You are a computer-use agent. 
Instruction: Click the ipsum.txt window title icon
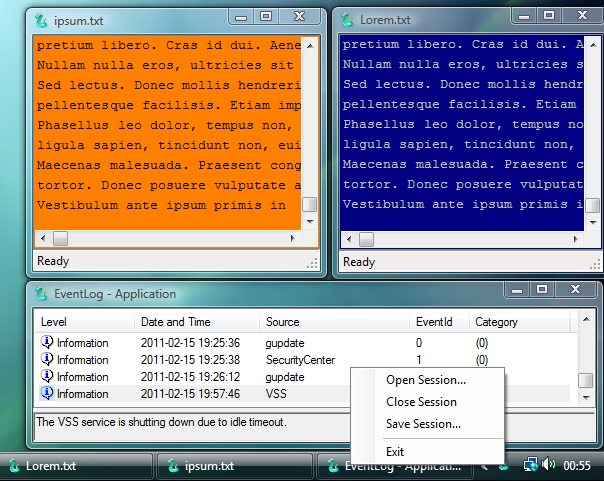pos(41,20)
